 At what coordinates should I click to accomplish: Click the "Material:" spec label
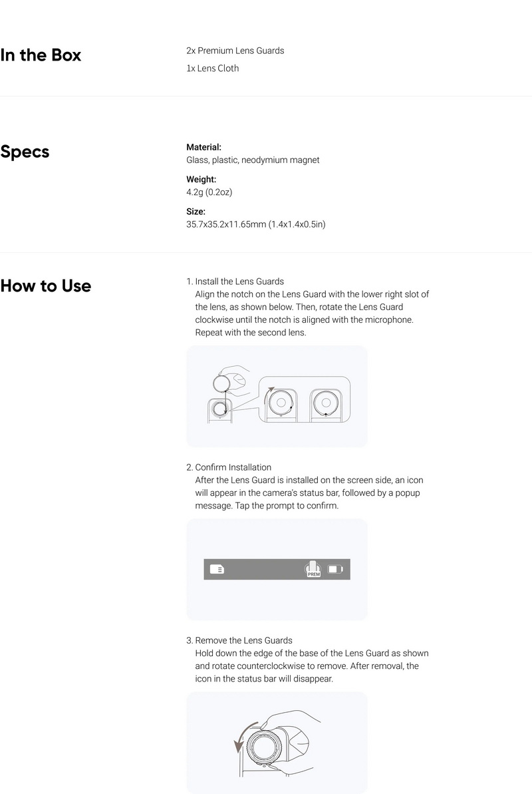click(x=203, y=147)
